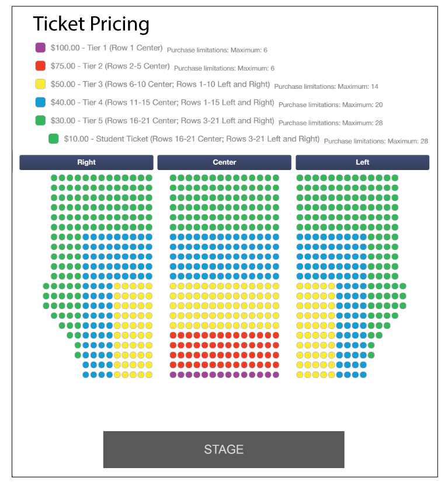Select the first seat in Right section top row
448x482 pixels.
pyautogui.click(x=54, y=178)
